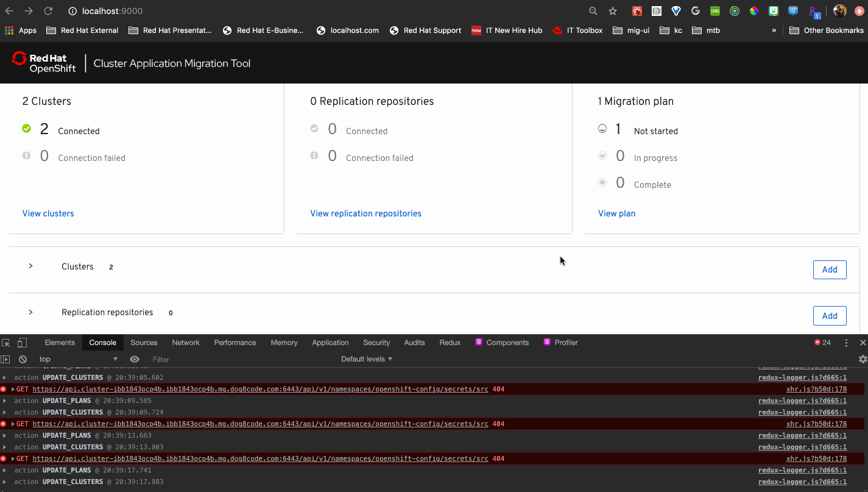Open the Chrome Apps launcher grid

click(9, 30)
